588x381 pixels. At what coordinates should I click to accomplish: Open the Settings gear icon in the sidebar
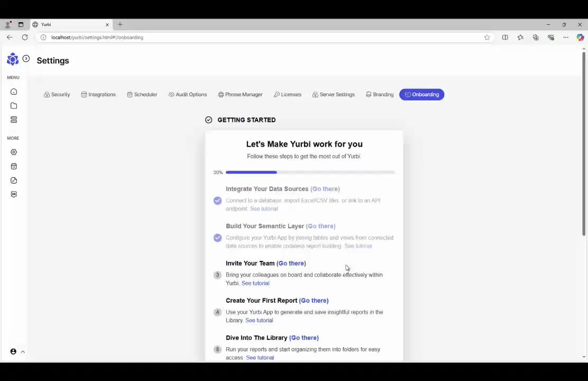14,152
